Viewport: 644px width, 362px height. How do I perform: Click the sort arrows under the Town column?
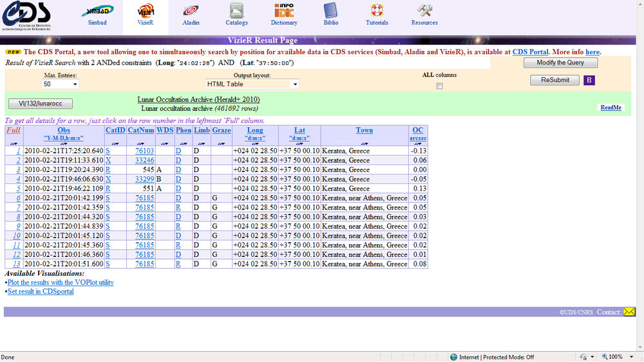pos(365,143)
